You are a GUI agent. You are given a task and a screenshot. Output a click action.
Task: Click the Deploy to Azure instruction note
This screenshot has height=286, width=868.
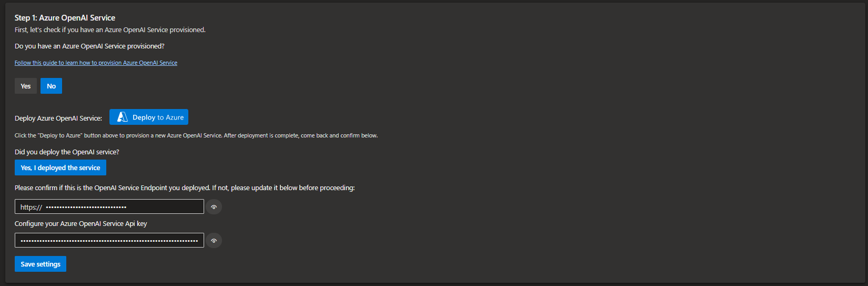(x=196, y=136)
